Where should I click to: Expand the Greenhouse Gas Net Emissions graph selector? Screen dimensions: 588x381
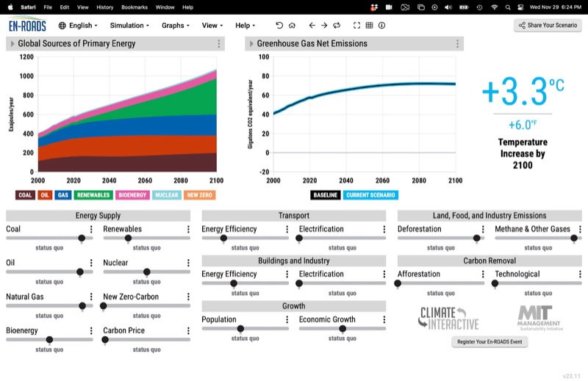tap(251, 44)
